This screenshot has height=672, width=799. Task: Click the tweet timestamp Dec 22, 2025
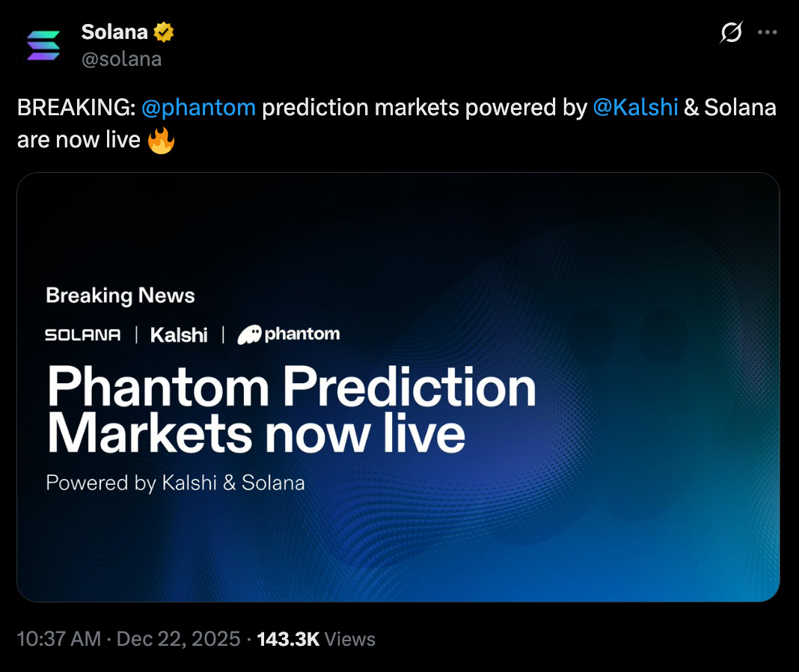point(177,639)
